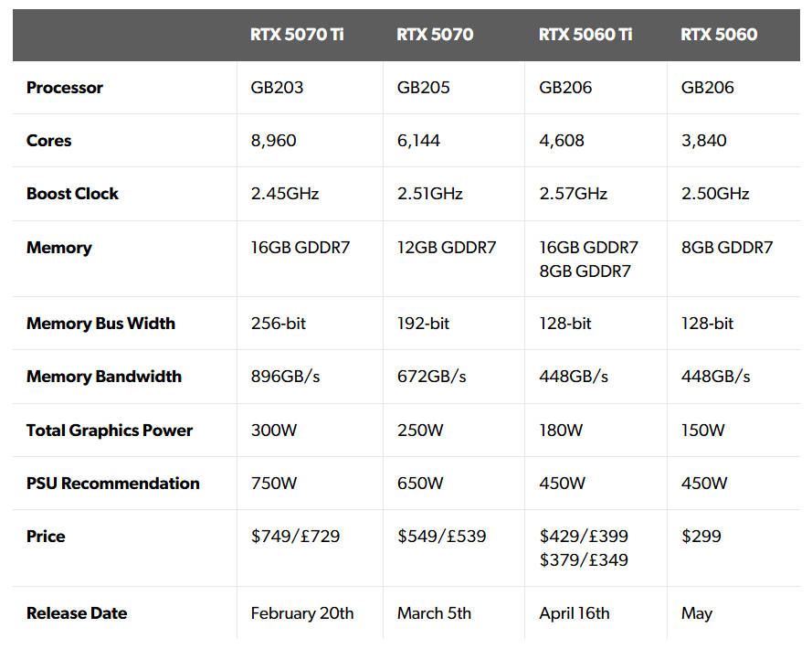Image resolution: width=812 pixels, height=649 pixels.
Task: Click the RTX 5060 Ti column header
Action: pyautogui.click(x=585, y=35)
